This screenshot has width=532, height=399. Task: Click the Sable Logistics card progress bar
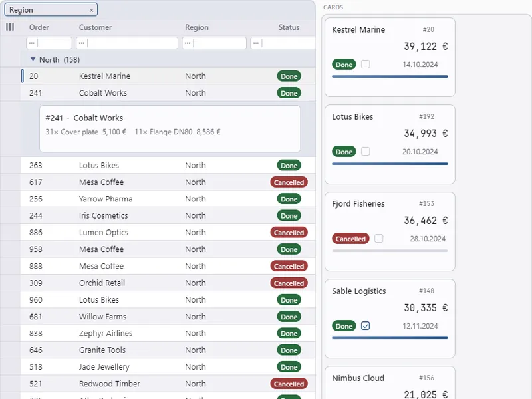[x=390, y=338]
